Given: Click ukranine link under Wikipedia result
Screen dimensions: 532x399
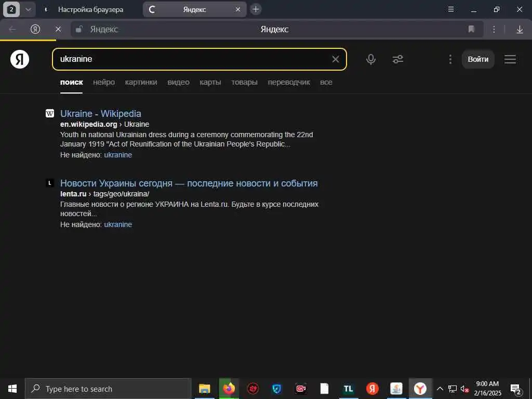Looking at the screenshot, I should coord(118,155).
